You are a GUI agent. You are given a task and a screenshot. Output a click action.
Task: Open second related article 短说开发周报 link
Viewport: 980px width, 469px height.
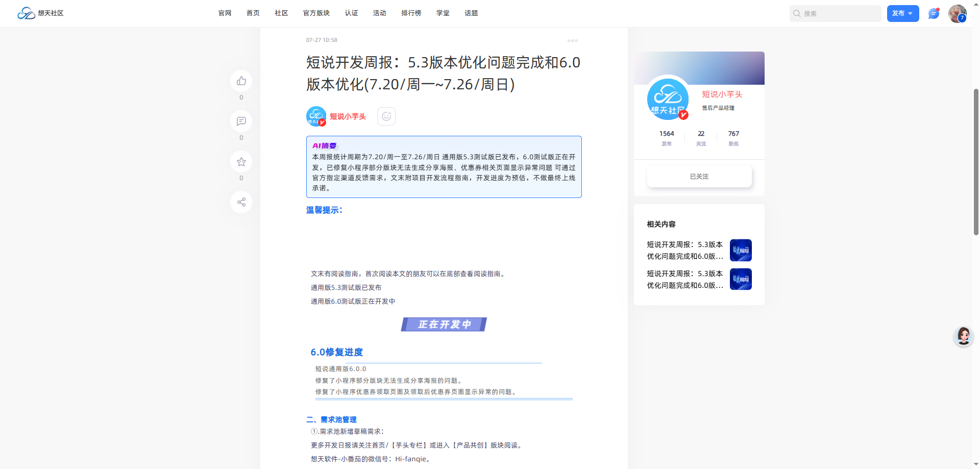pyautogui.click(x=685, y=280)
